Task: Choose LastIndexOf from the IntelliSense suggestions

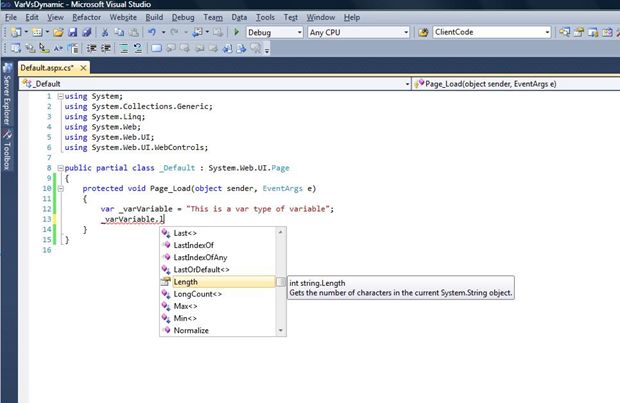Action: tap(193, 244)
